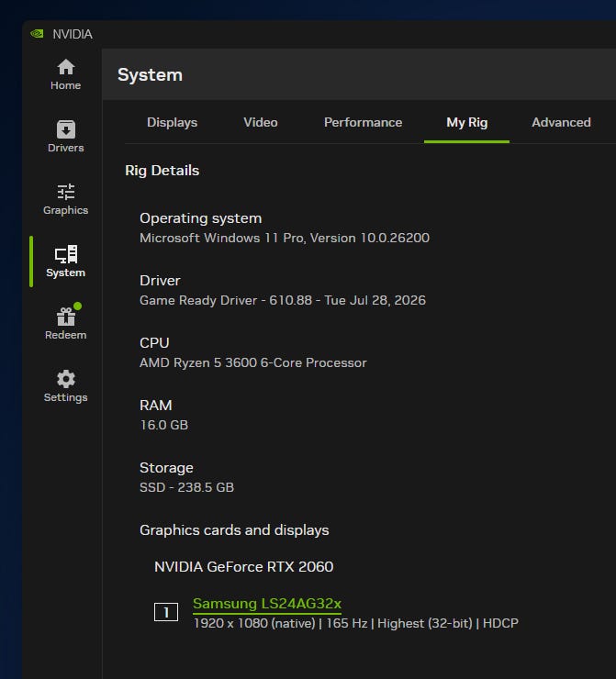Click the display number 1 icon
The height and width of the screenshot is (679, 616).
166,612
